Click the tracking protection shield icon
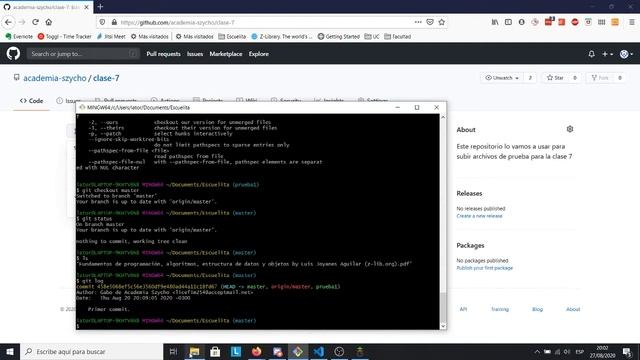The height and width of the screenshot is (360, 640). pyautogui.click(x=103, y=22)
